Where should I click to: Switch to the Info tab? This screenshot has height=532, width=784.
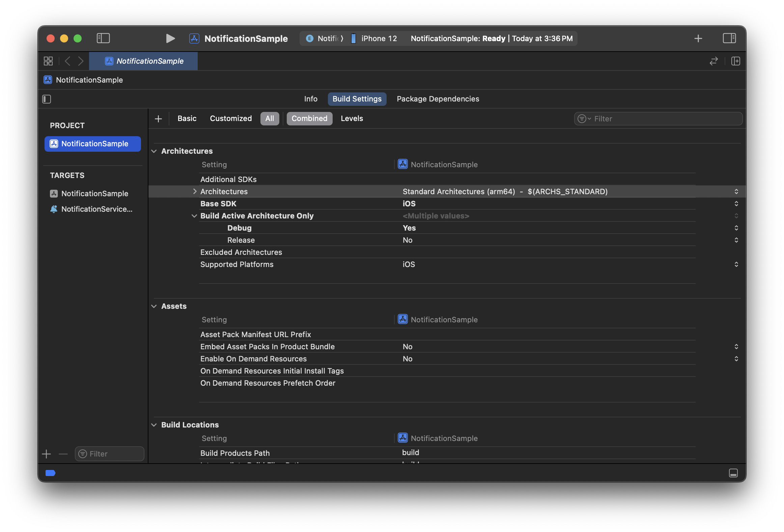click(x=310, y=99)
